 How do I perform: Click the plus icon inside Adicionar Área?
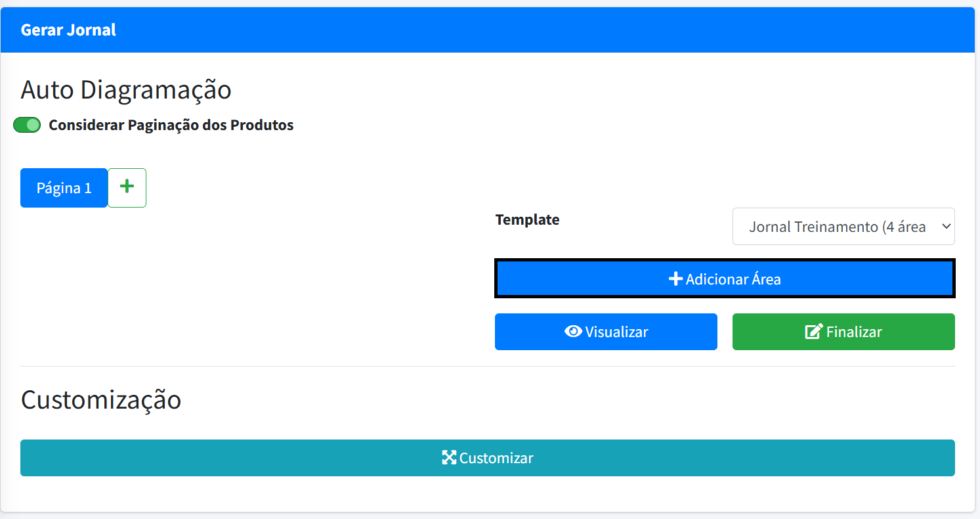[x=675, y=279]
